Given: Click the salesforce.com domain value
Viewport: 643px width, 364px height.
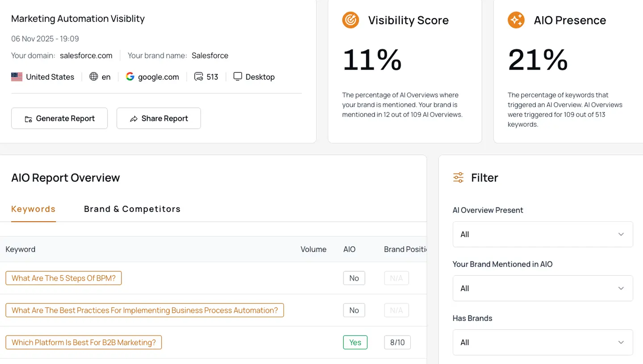Looking at the screenshot, I should point(86,55).
